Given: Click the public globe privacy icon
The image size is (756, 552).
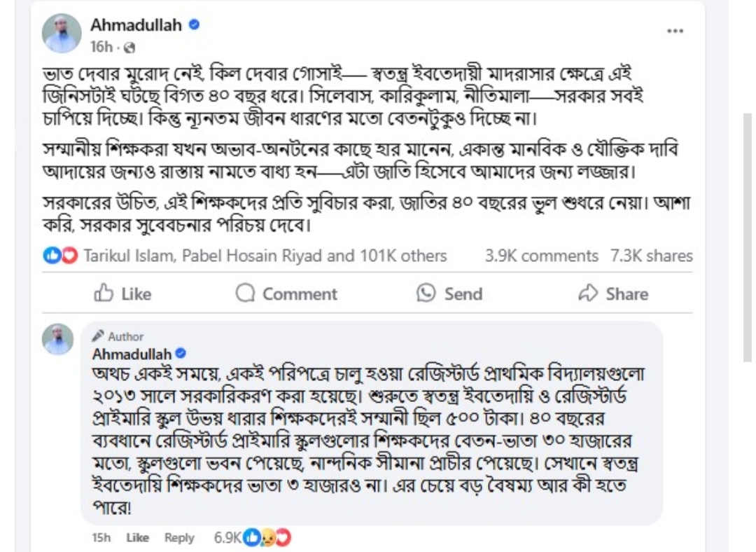Looking at the screenshot, I should pos(129,48).
